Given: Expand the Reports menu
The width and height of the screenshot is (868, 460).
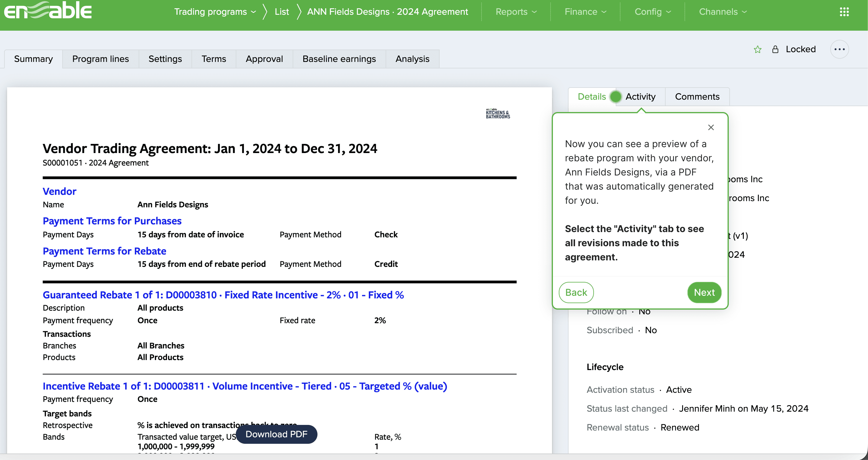Looking at the screenshot, I should point(516,12).
